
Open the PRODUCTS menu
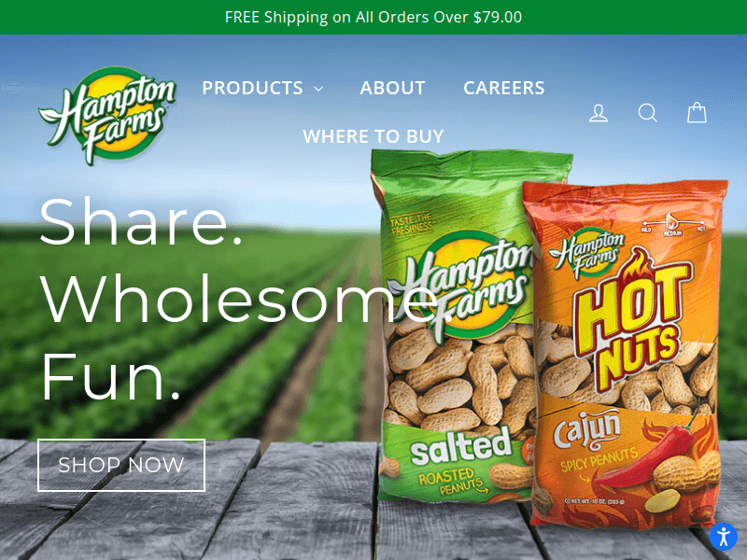(x=262, y=88)
